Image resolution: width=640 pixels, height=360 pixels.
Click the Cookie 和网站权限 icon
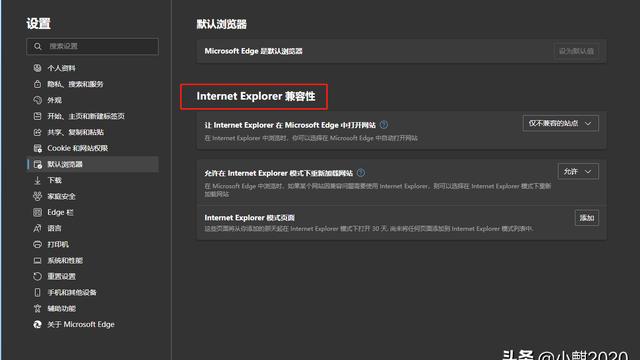(37, 148)
